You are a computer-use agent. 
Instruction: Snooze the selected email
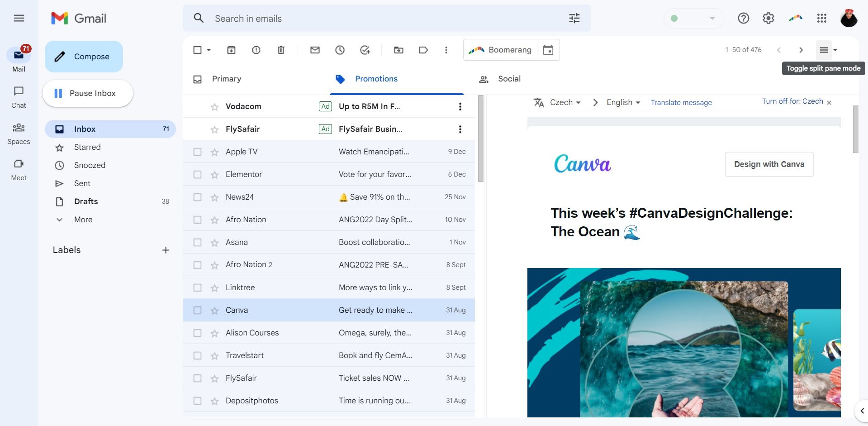[x=340, y=50]
